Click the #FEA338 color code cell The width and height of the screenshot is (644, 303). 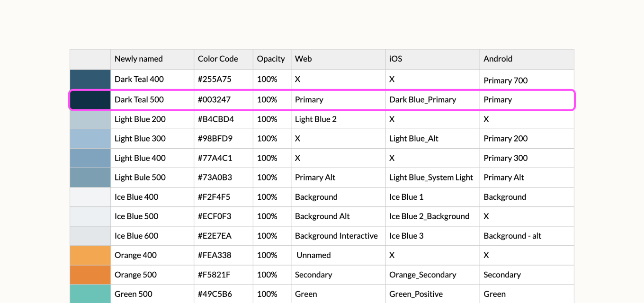pyautogui.click(x=215, y=255)
